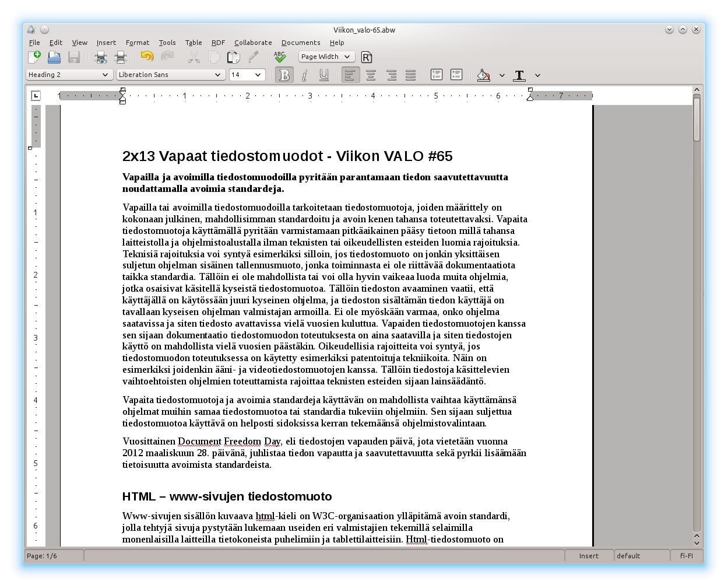Click the Copy icon
This screenshot has width=728, height=588.
pos(214,57)
